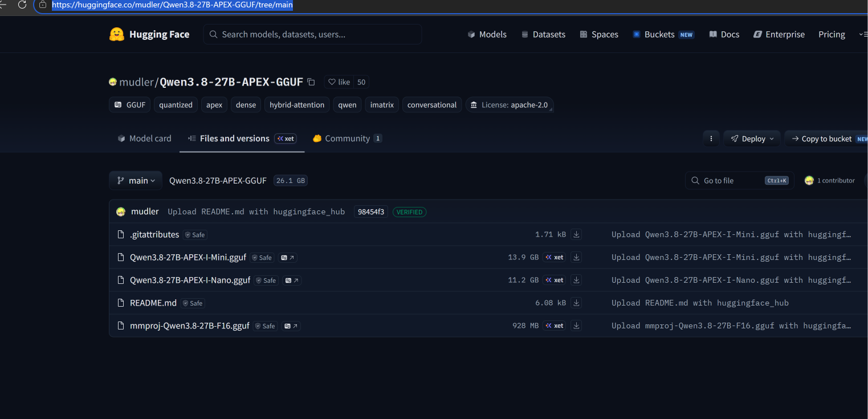Image resolution: width=868 pixels, height=419 pixels.
Task: Click Safe badge on .gitattributes row
Action: 195,235
